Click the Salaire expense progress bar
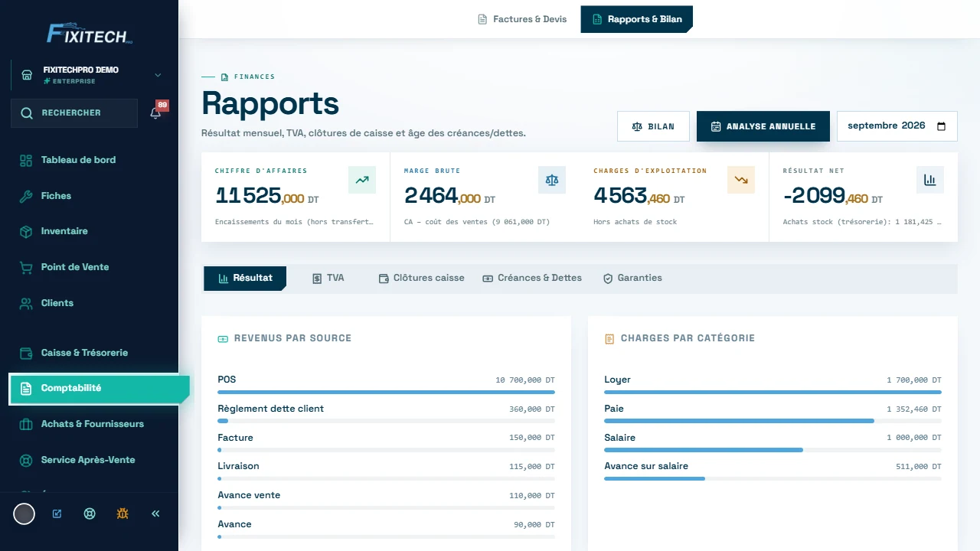 (x=773, y=450)
